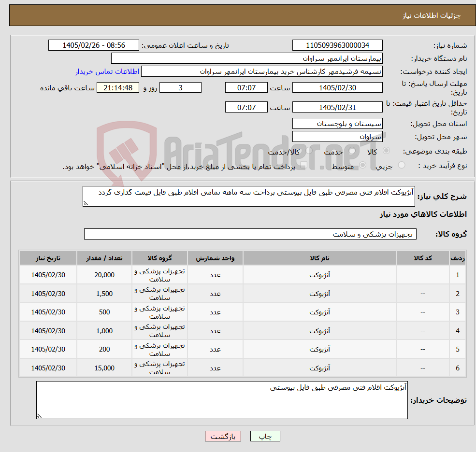Click the province field سیستان و بلوچستان

[337, 124]
